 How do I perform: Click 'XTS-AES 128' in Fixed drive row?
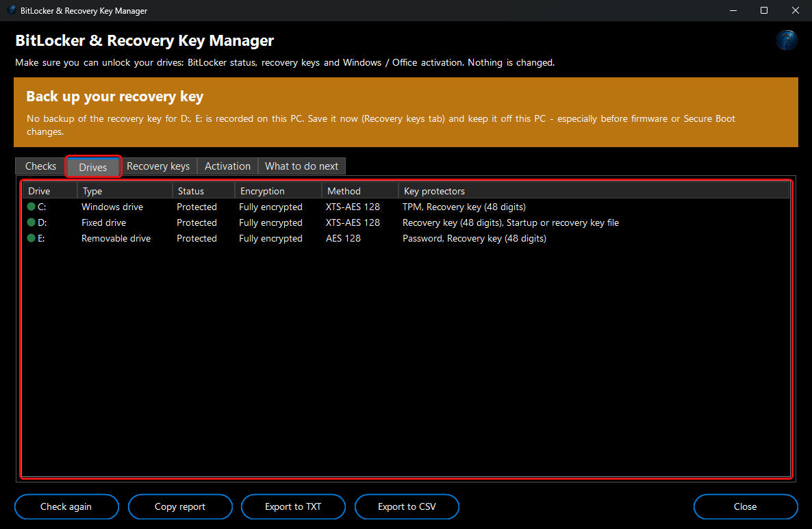(353, 222)
